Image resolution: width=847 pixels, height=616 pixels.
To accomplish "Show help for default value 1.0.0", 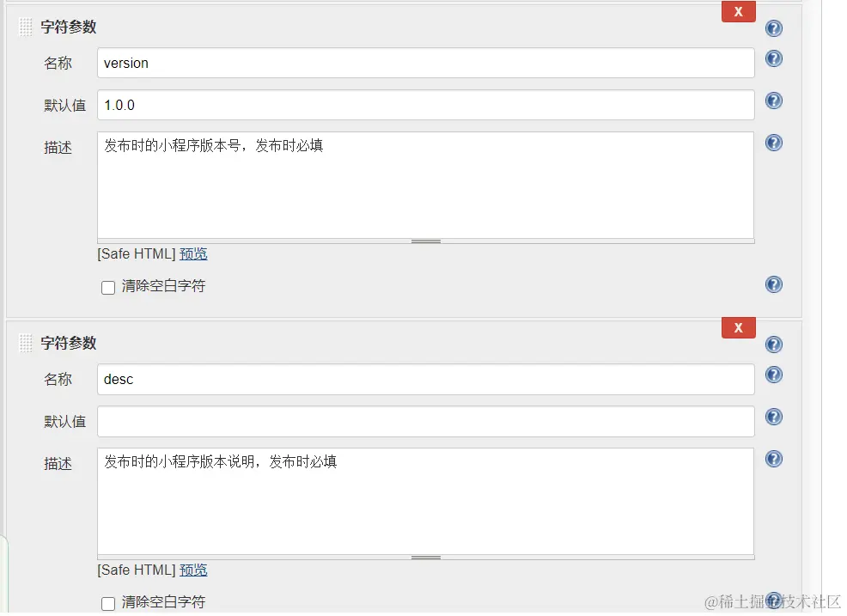I will 773,101.
